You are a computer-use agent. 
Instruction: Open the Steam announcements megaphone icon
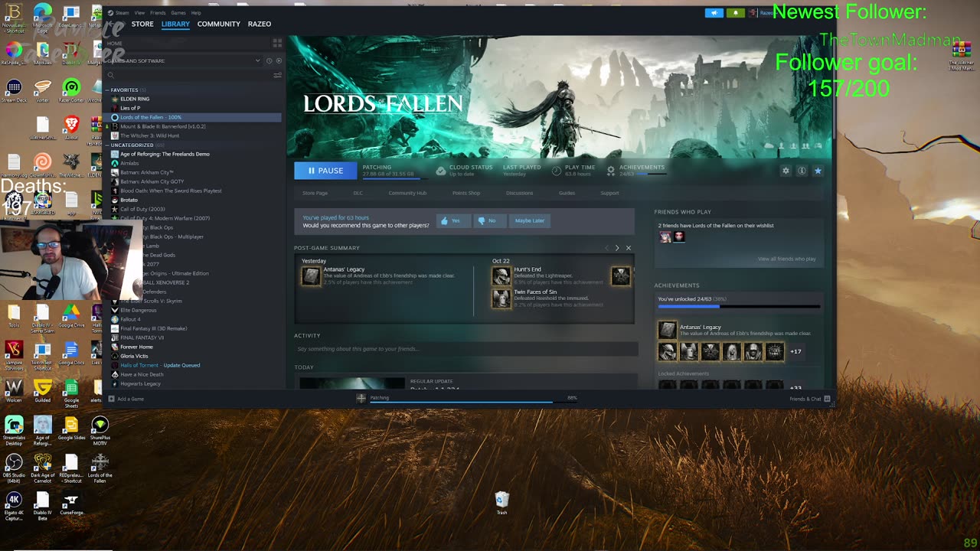pyautogui.click(x=714, y=13)
